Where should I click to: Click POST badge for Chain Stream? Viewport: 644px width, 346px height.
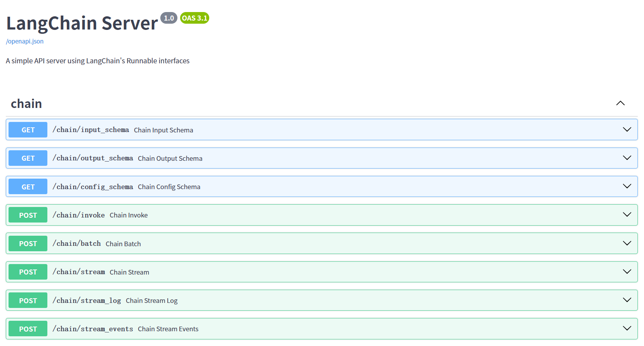[28, 272]
